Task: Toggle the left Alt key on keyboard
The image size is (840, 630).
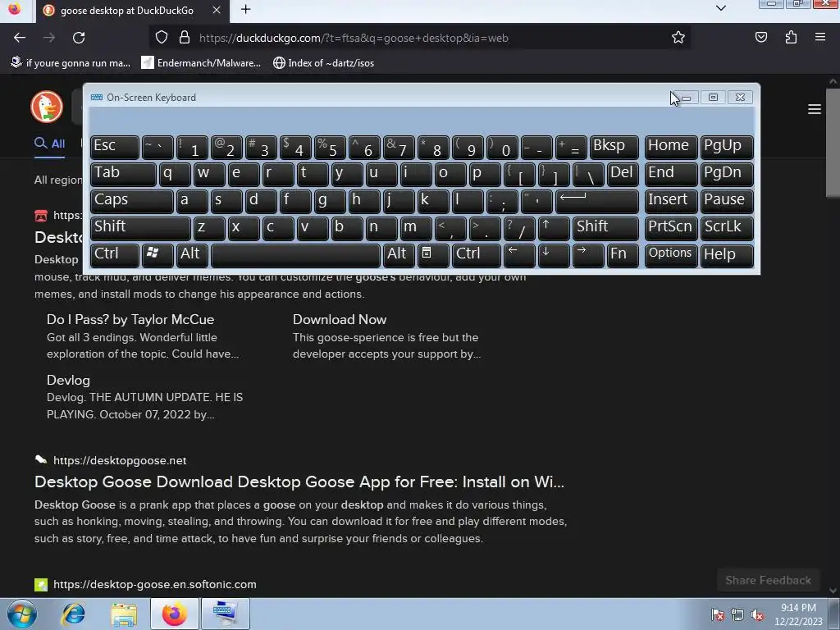Action: click(192, 255)
